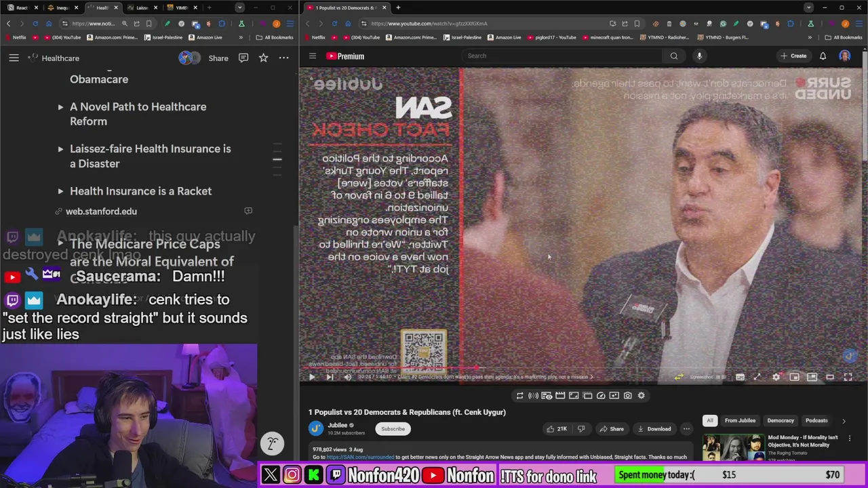Screen dimensions: 868x488
Task: Click home button in YouTube browser window
Action: [x=348, y=23]
